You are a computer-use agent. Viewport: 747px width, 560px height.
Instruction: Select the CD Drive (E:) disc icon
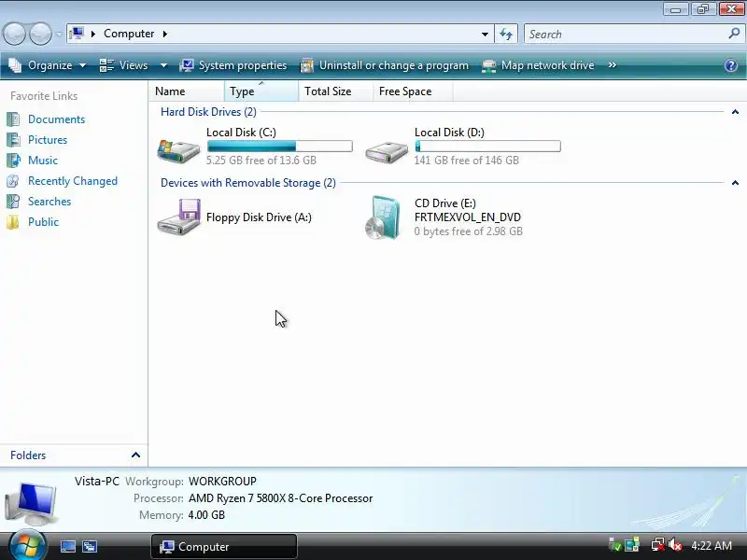(x=383, y=217)
